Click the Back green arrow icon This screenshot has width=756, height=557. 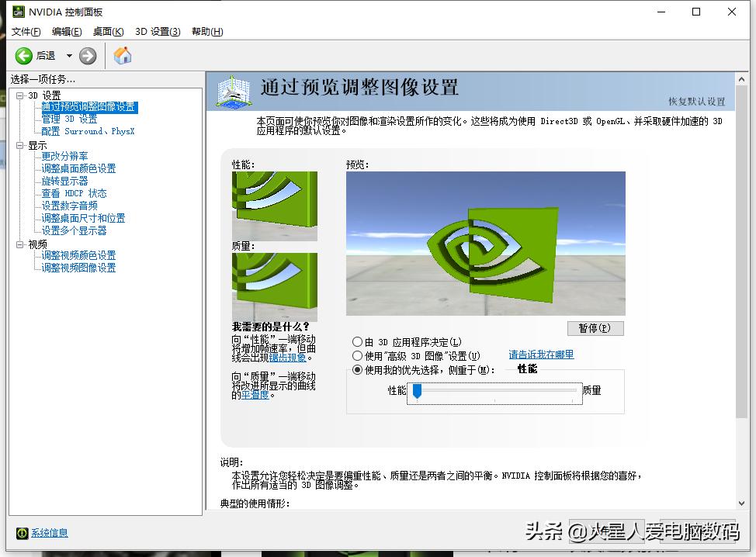point(25,55)
